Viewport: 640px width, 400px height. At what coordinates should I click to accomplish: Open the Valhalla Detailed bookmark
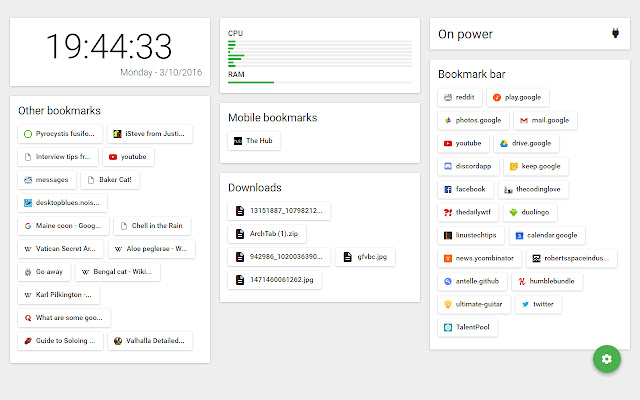[x=150, y=341]
